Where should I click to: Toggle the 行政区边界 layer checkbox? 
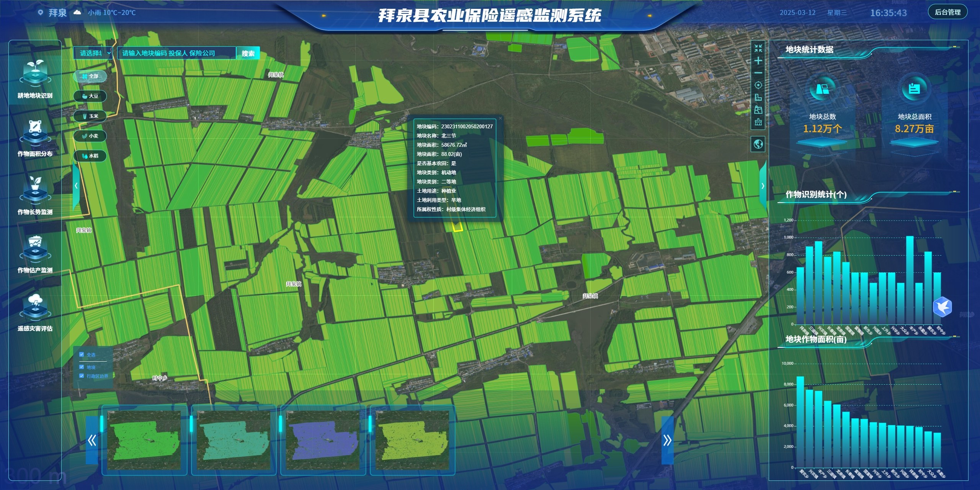coord(82,376)
